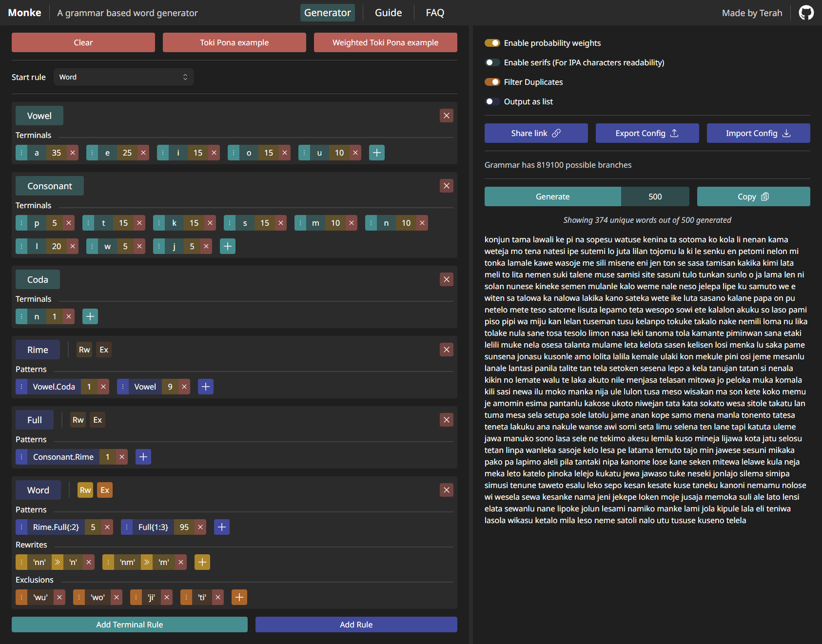Add a new Consonant terminal
Viewport: 822px width, 644px height.
228,246
